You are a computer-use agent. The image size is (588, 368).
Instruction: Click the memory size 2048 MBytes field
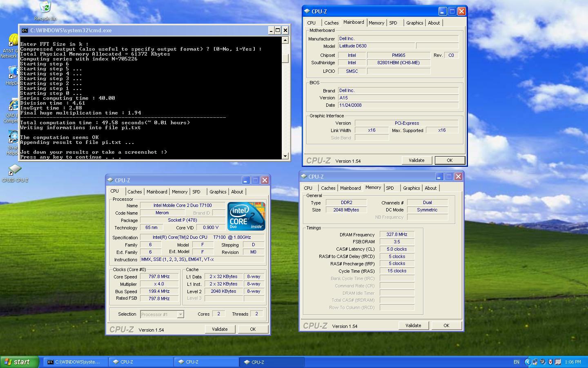(346, 210)
